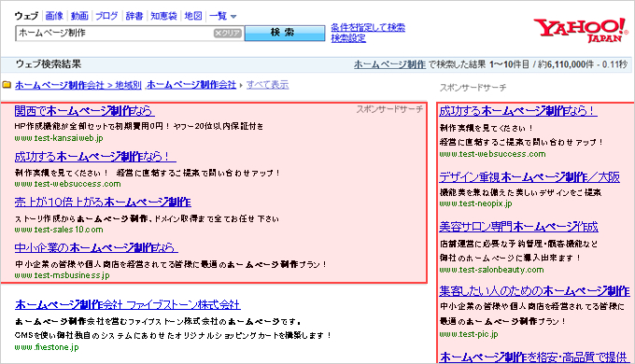Click スポンサードサーチ label above right ads
The height and width of the screenshot is (364, 635).
tap(473, 88)
